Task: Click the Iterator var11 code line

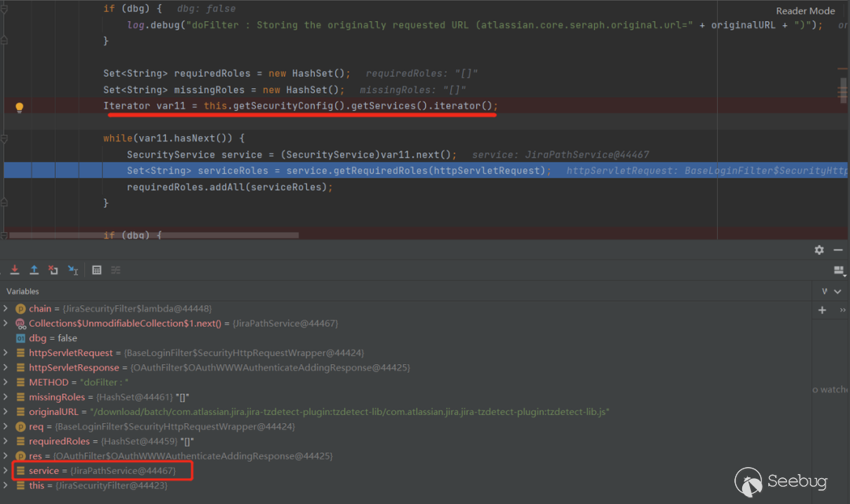Action: (301, 105)
